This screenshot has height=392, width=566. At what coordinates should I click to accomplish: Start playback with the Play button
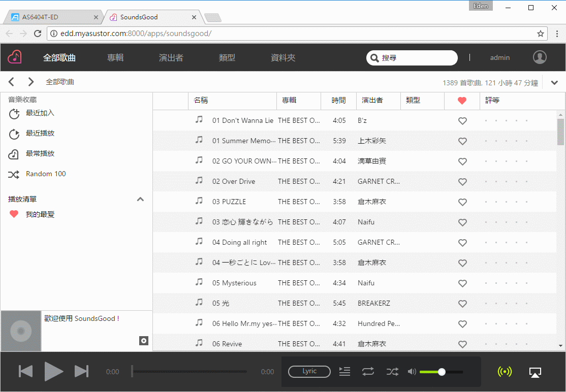click(53, 372)
